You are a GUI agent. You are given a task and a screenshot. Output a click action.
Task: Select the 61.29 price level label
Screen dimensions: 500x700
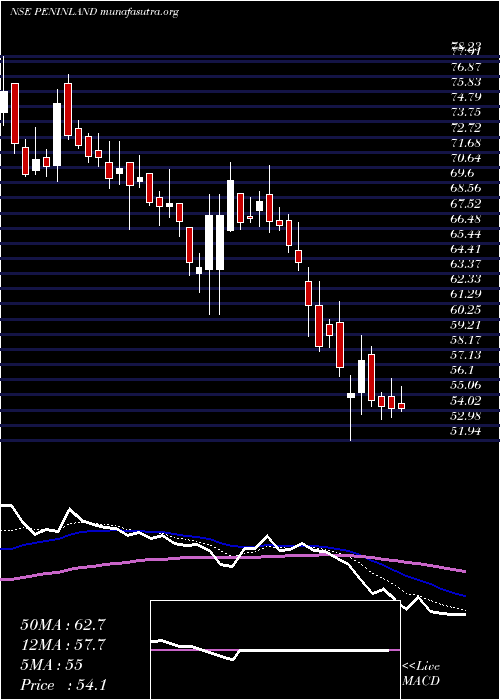tap(466, 295)
